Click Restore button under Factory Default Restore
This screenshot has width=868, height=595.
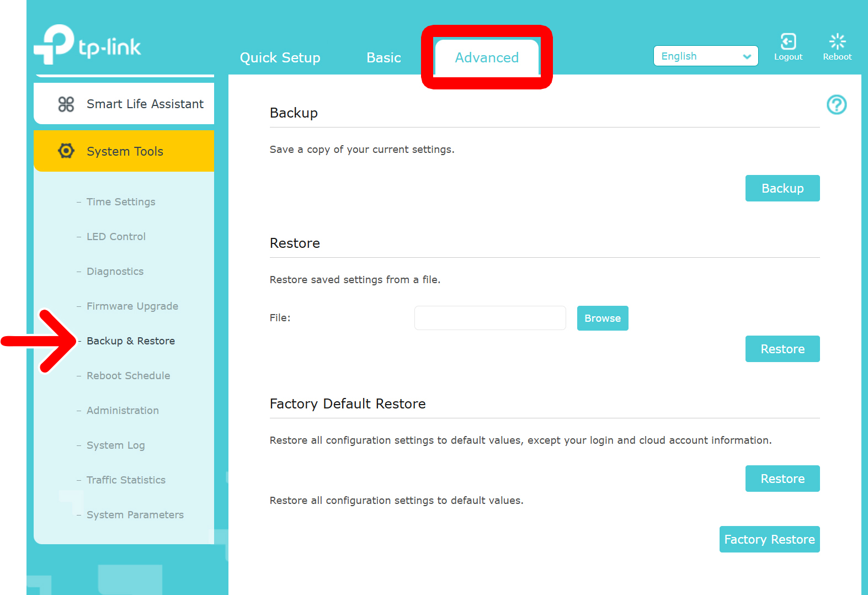(x=782, y=479)
